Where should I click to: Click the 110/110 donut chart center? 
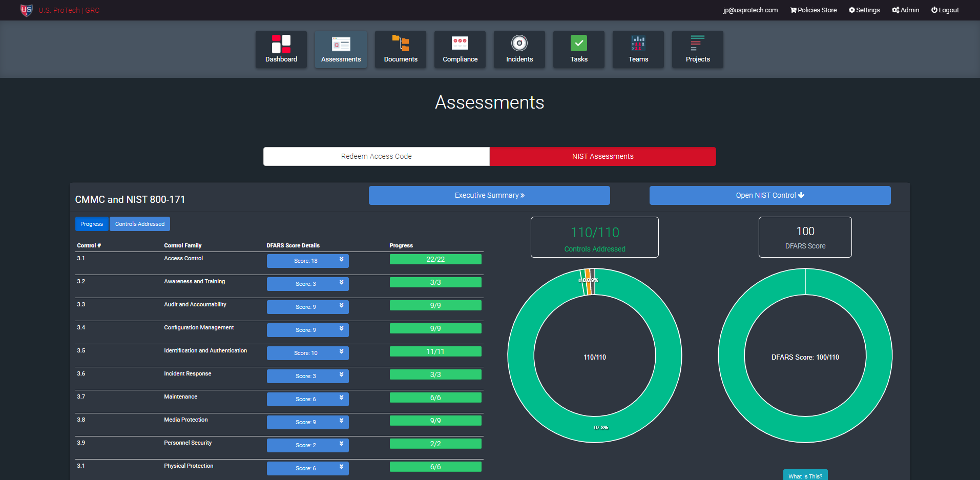coord(595,357)
